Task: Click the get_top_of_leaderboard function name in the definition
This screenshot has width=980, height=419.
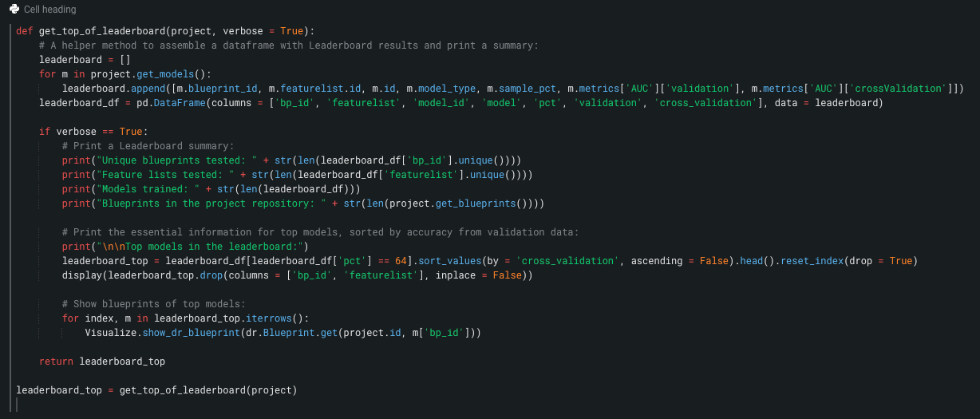Action: point(99,31)
